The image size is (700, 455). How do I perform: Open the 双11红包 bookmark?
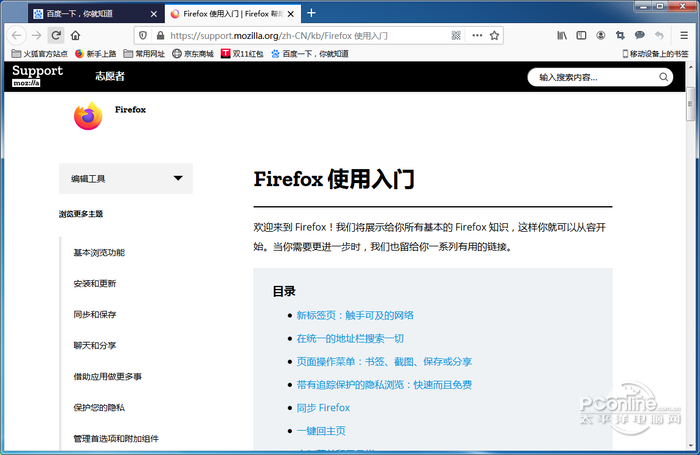242,54
